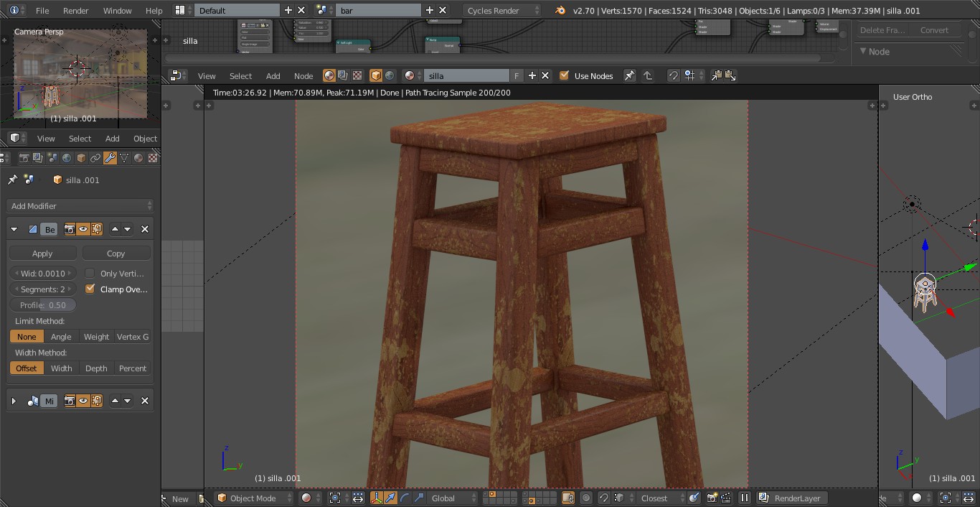Add new material plus icon next to silla
This screenshot has height=507, width=980.
point(532,75)
